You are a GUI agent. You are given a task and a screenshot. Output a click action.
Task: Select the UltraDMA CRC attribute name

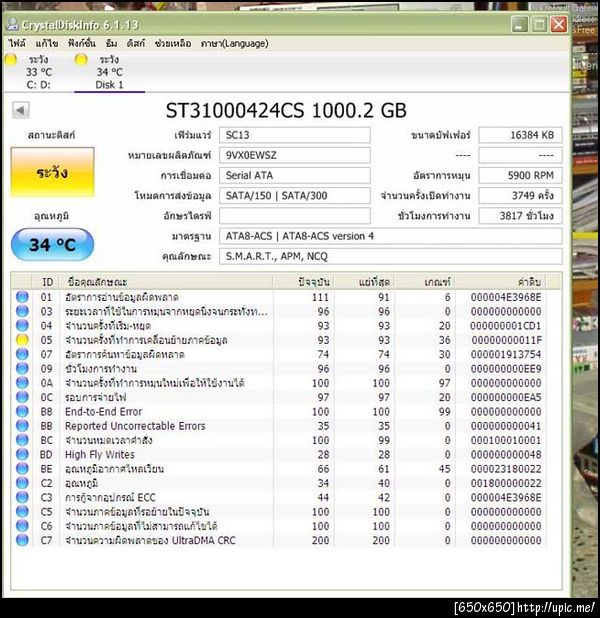point(150,540)
